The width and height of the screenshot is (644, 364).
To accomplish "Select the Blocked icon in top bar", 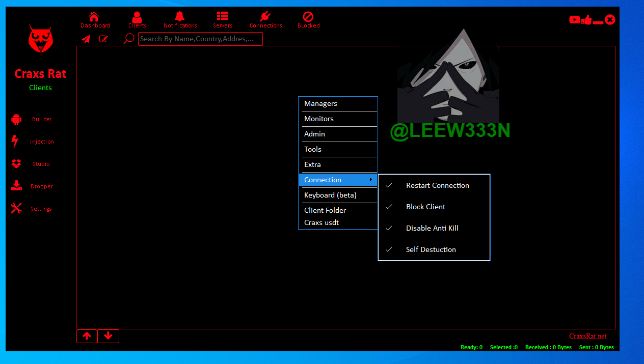I will pos(308,17).
